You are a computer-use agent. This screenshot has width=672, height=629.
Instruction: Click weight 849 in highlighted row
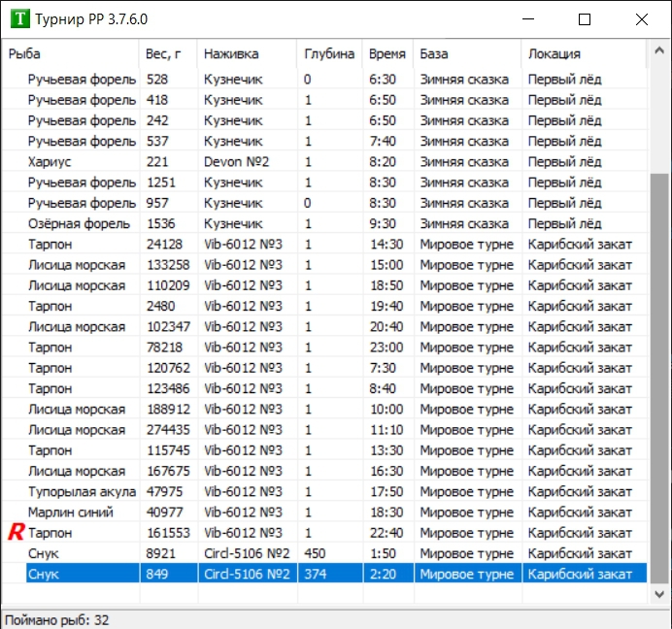point(157,574)
